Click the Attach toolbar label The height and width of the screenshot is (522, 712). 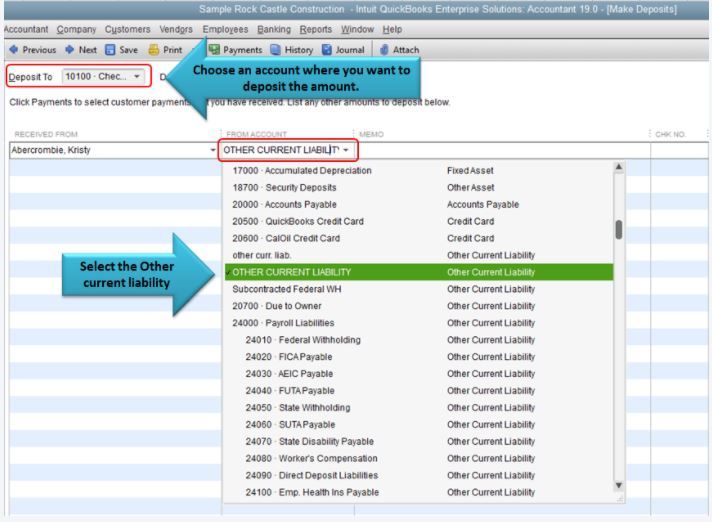click(x=406, y=50)
